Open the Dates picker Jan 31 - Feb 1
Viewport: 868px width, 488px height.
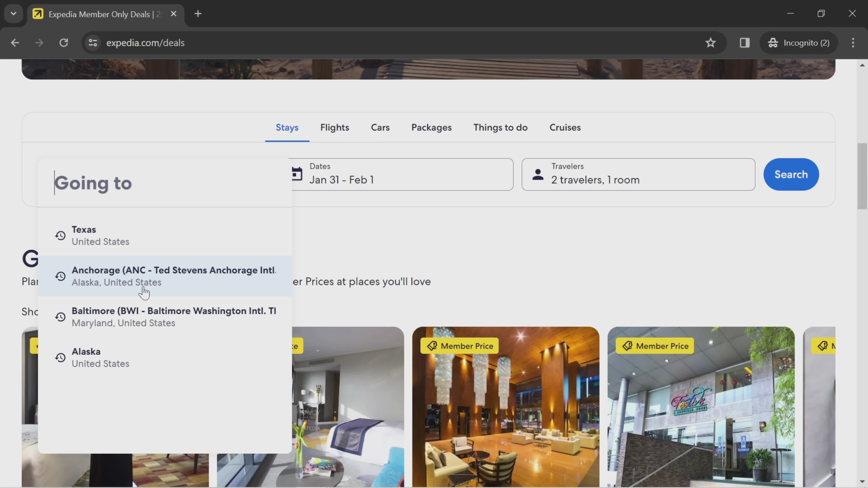pos(403,174)
